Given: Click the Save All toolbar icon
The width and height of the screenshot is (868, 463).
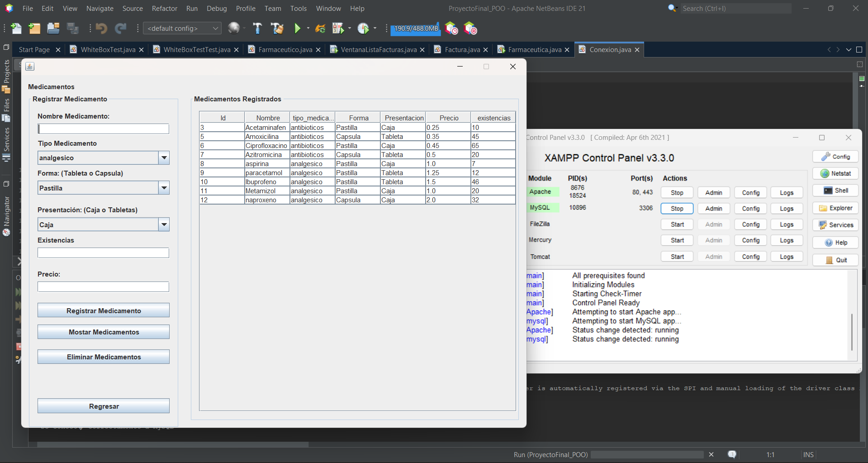Looking at the screenshot, I should [x=73, y=29].
